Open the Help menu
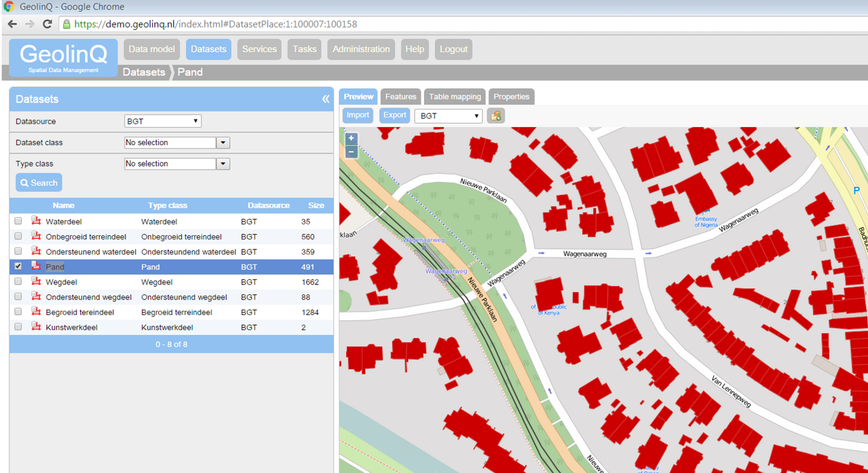The width and height of the screenshot is (868, 473). (x=414, y=49)
